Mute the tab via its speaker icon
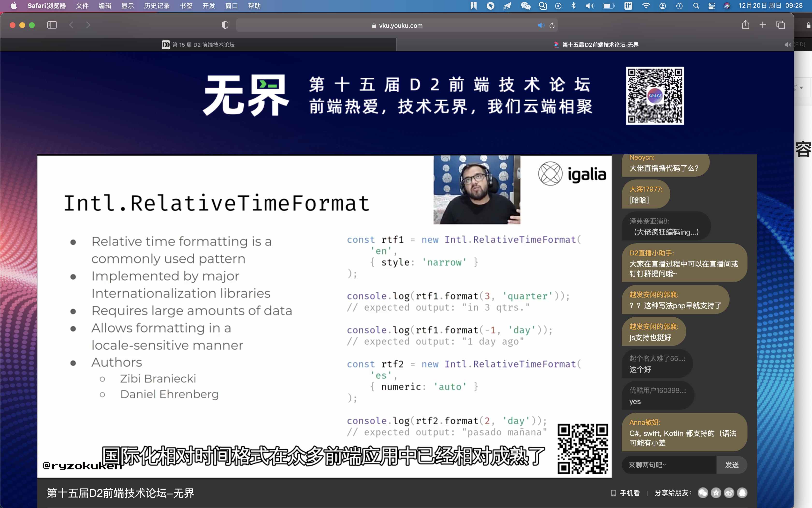The width and height of the screenshot is (812, 508). click(788, 45)
